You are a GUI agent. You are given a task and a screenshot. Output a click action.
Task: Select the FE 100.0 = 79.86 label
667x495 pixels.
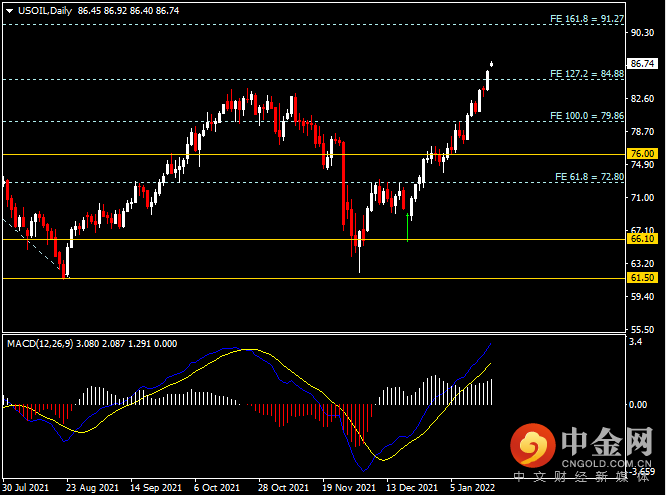[x=587, y=116]
